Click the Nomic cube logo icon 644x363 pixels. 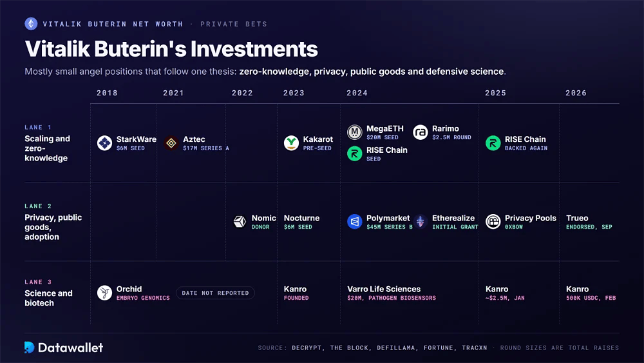(240, 222)
